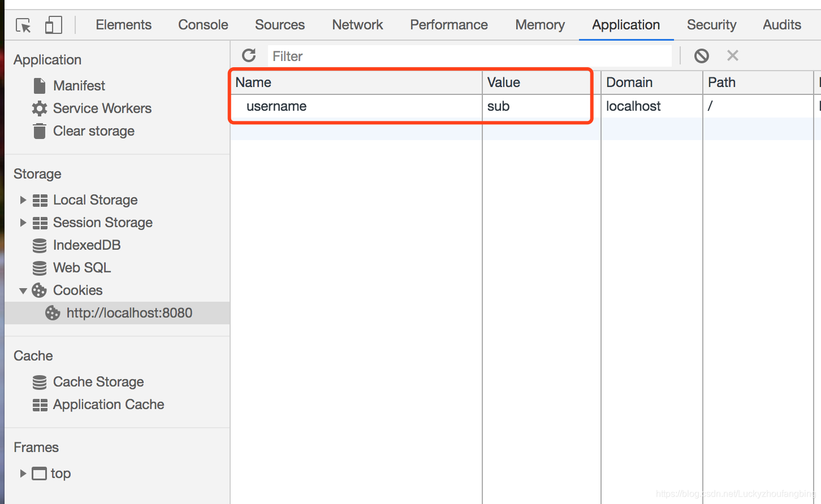
Task: Sort cookies by the Domain column header
Action: click(x=652, y=82)
